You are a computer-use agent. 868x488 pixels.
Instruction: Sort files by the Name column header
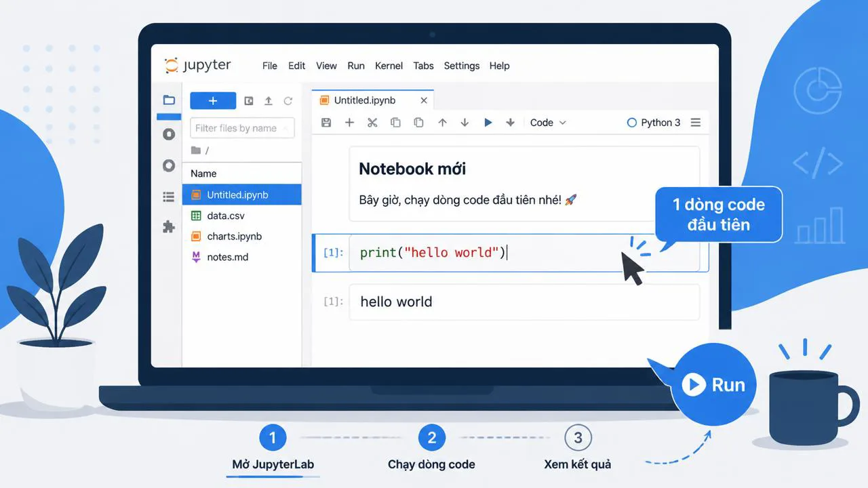coord(203,174)
